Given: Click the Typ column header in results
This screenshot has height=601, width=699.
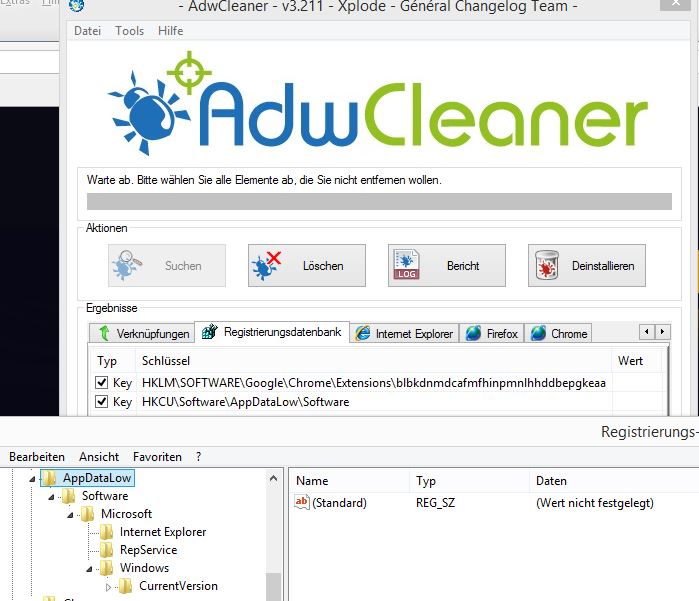Looking at the screenshot, I should (x=113, y=361).
